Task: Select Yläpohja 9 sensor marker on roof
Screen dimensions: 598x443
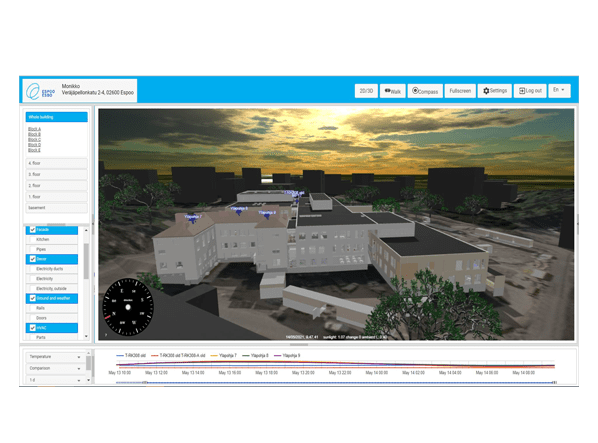Action: click(267, 215)
